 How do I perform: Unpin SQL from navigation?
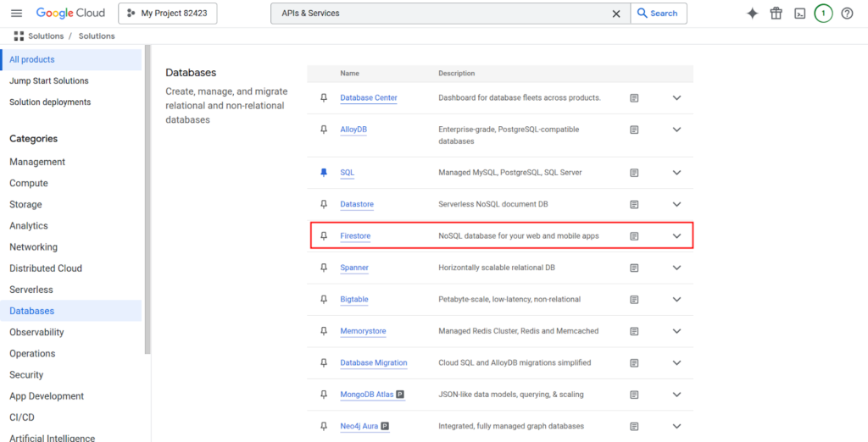324,173
